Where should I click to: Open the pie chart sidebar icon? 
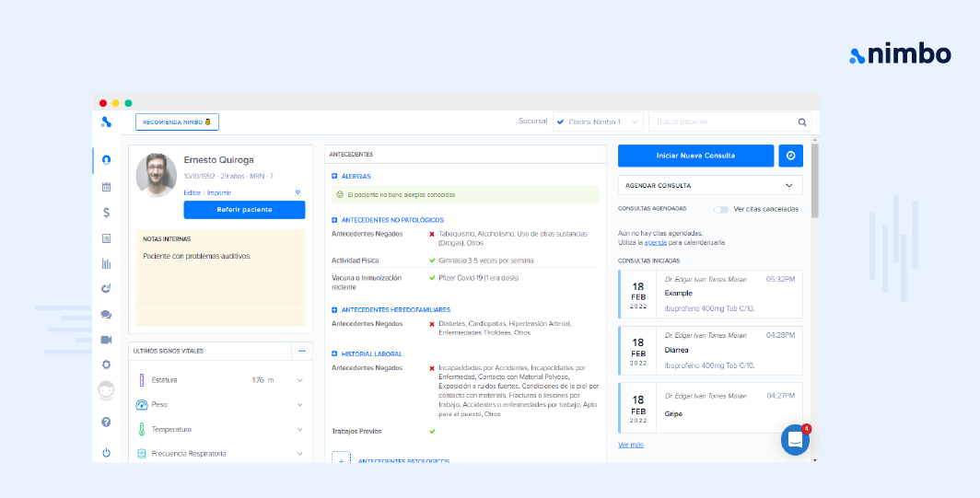[x=106, y=289]
